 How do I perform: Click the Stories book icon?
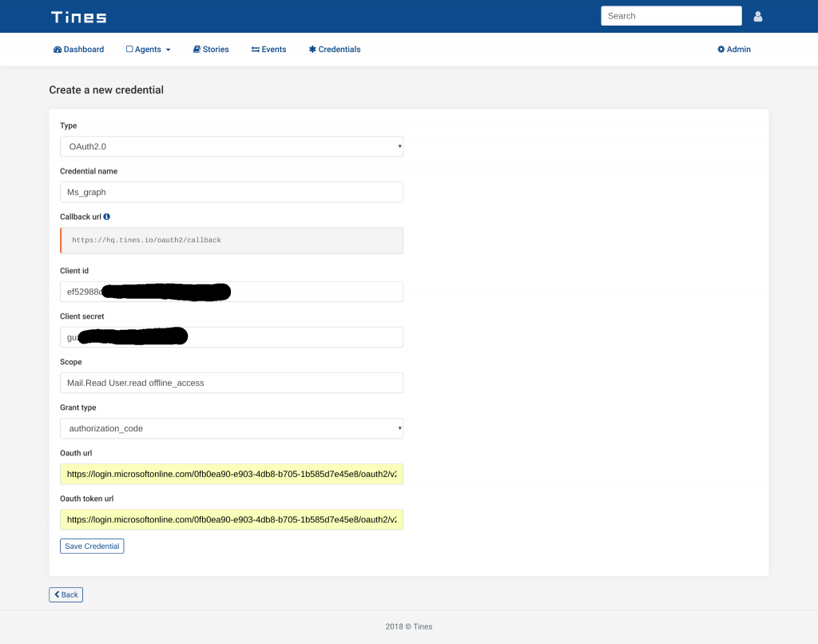coord(197,50)
